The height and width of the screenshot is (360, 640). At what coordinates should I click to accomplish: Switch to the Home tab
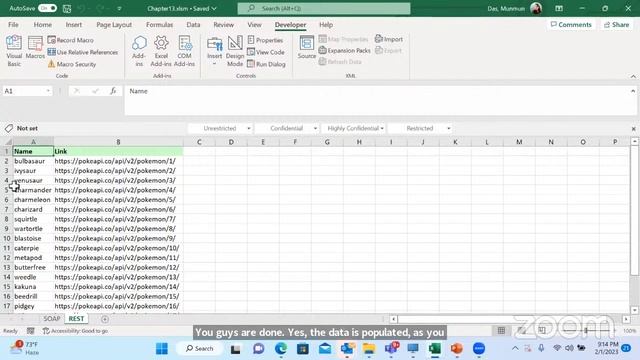point(42,24)
